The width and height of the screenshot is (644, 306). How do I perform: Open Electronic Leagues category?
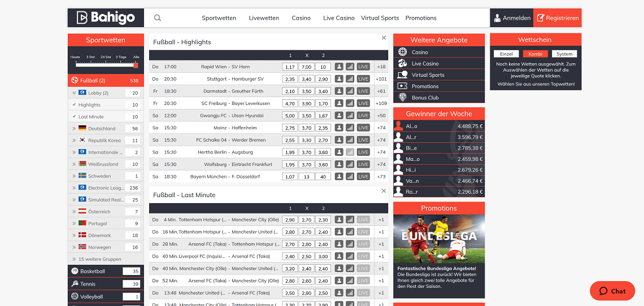106,187
